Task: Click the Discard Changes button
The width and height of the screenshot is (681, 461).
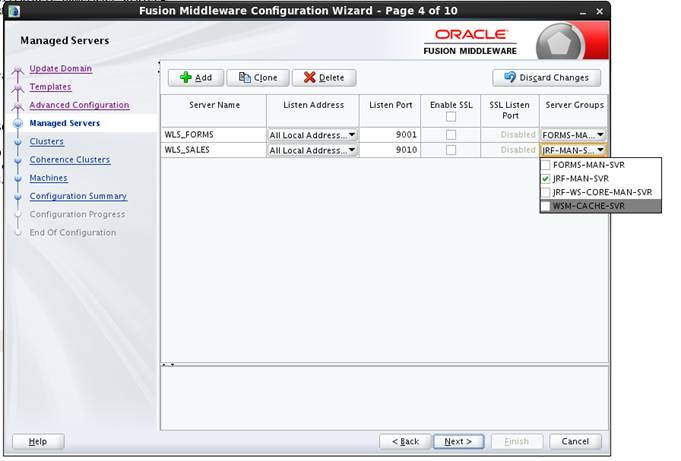Action: [x=546, y=78]
